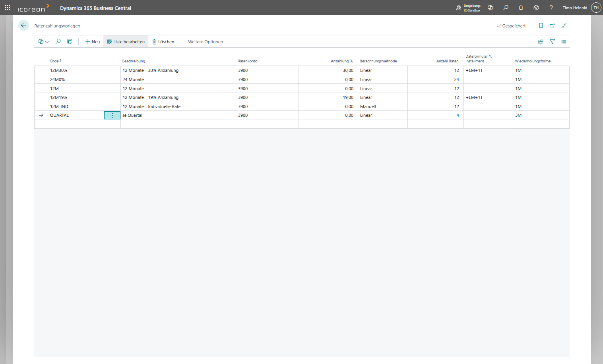Open the row menu for QUARTAL
This screenshot has width=603, height=364.
click(x=112, y=115)
